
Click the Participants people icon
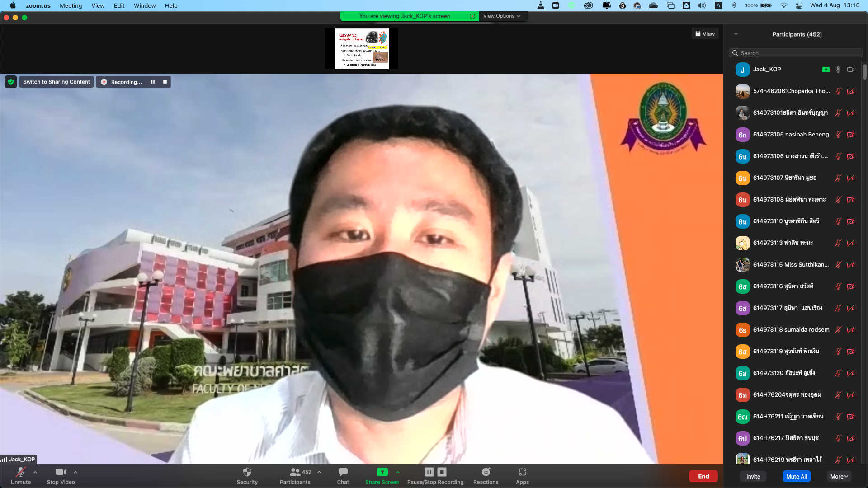295,472
